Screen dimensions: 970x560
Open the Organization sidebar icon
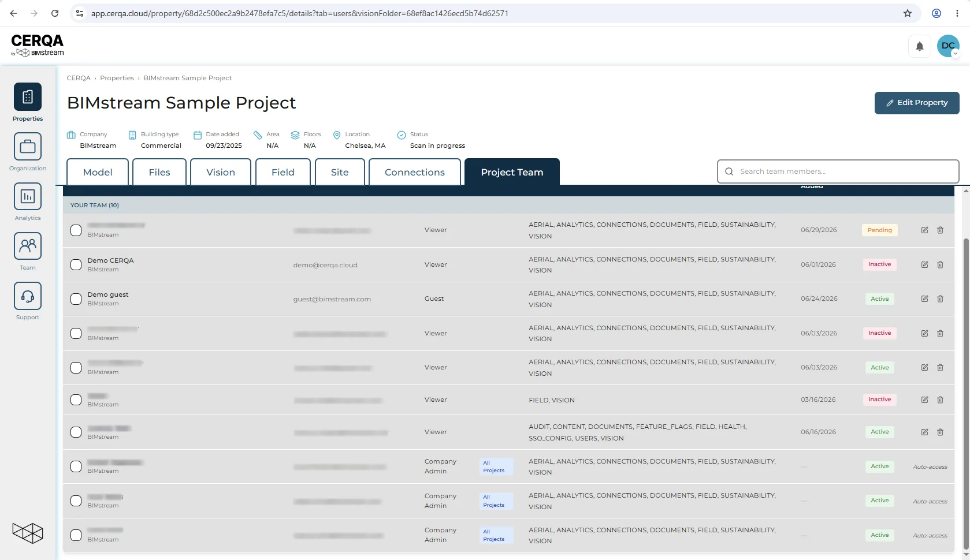click(x=28, y=147)
